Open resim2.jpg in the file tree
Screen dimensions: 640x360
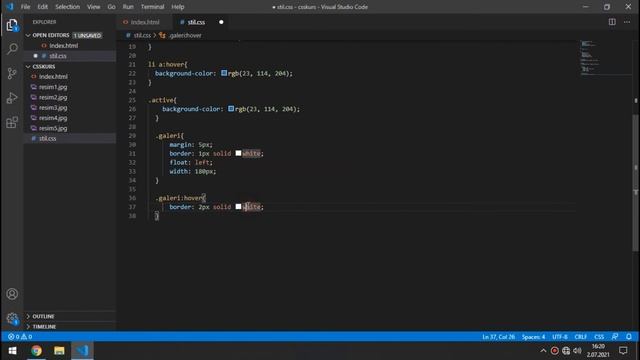(70, 97)
